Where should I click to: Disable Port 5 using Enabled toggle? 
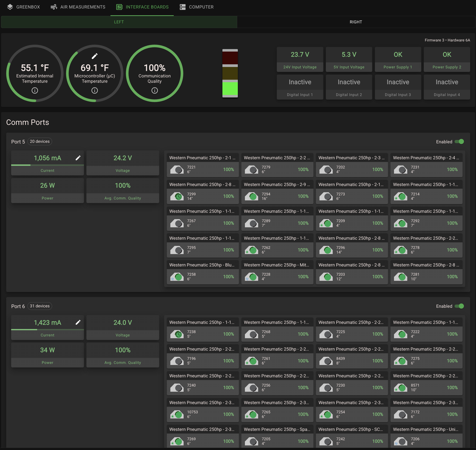click(459, 142)
